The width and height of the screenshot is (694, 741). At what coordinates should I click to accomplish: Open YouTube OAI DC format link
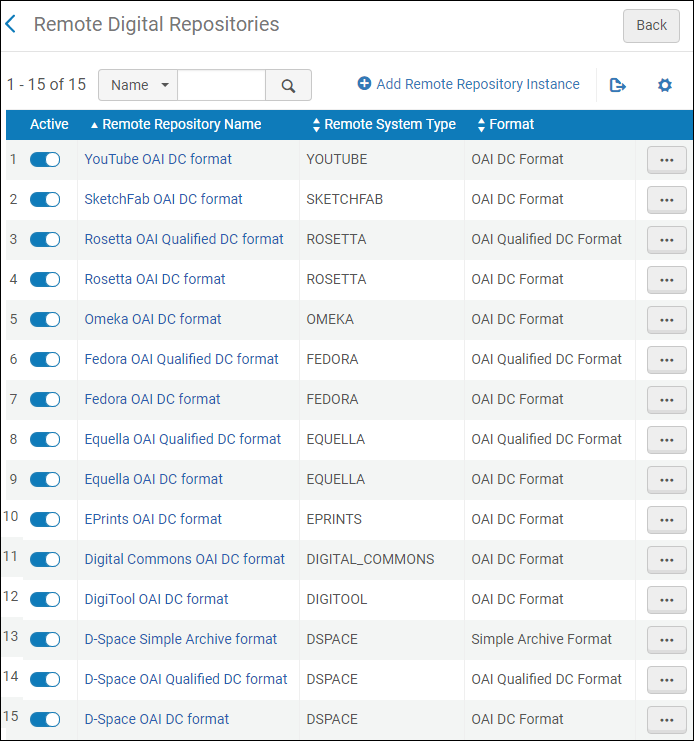pyautogui.click(x=158, y=159)
